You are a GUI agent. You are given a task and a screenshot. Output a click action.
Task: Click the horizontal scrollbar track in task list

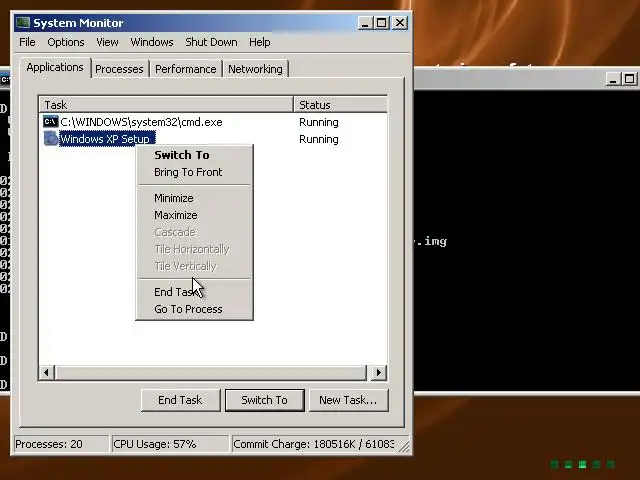[x=211, y=373]
